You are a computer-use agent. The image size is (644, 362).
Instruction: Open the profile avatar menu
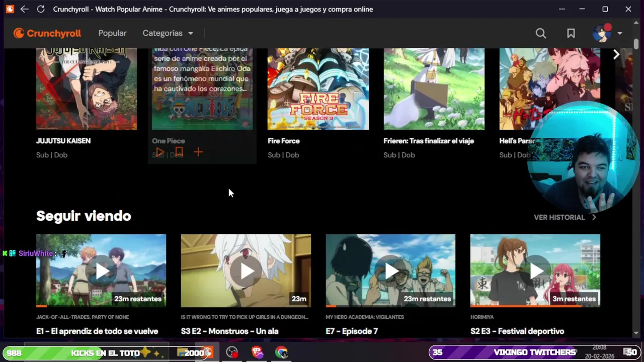pyautogui.click(x=602, y=33)
